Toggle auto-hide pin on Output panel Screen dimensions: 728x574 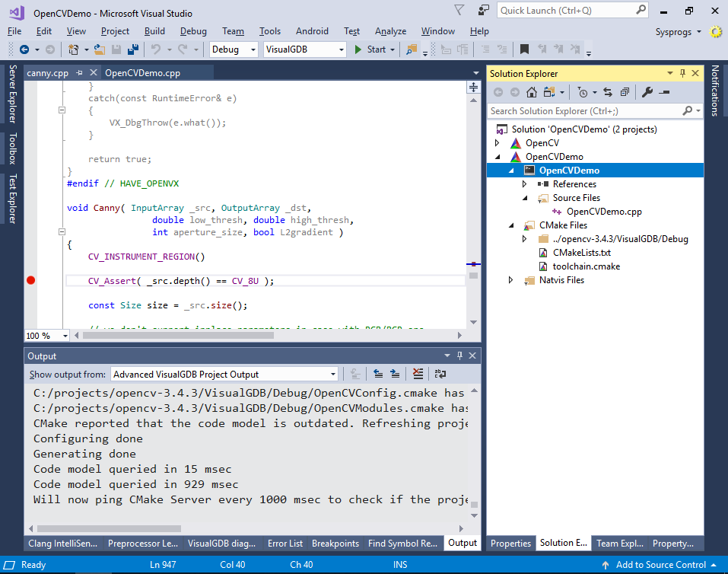tap(459, 356)
